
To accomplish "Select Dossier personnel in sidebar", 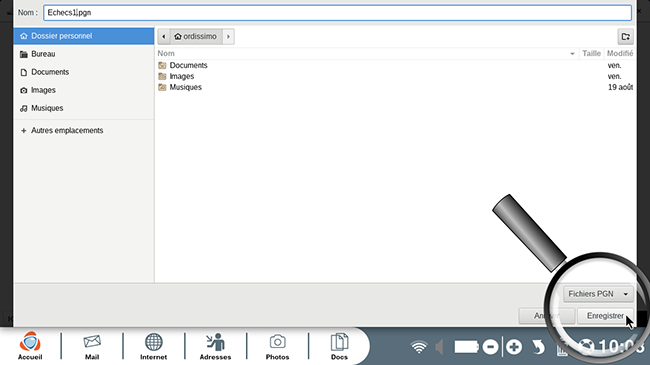I will (84, 36).
